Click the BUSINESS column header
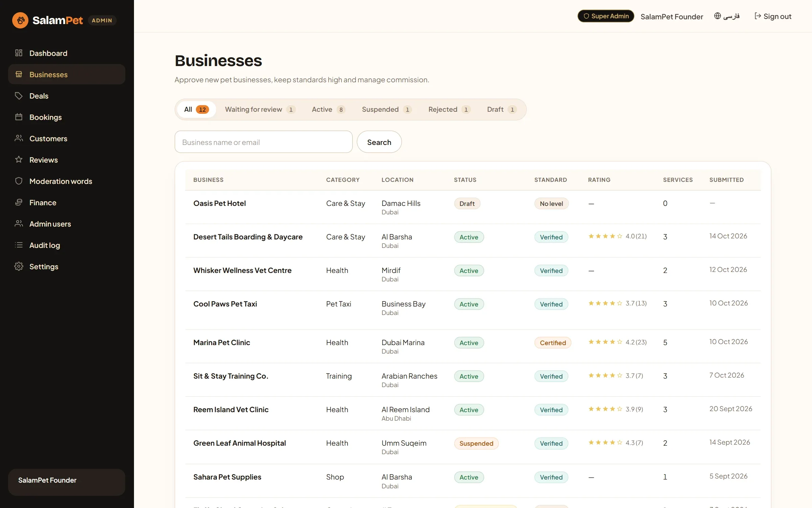 (x=208, y=180)
